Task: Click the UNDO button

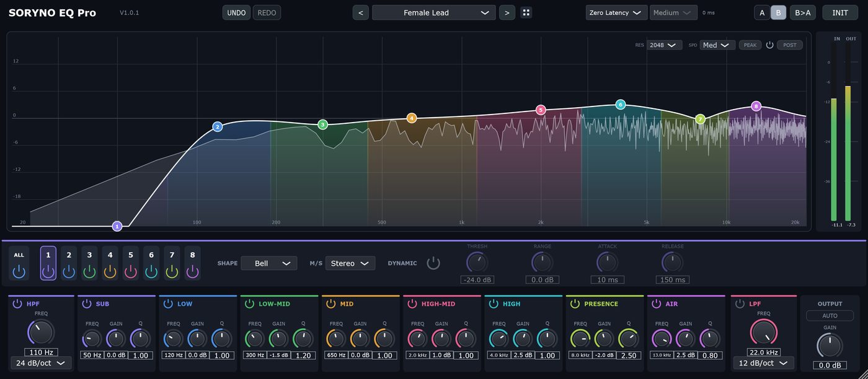Action: tap(236, 12)
